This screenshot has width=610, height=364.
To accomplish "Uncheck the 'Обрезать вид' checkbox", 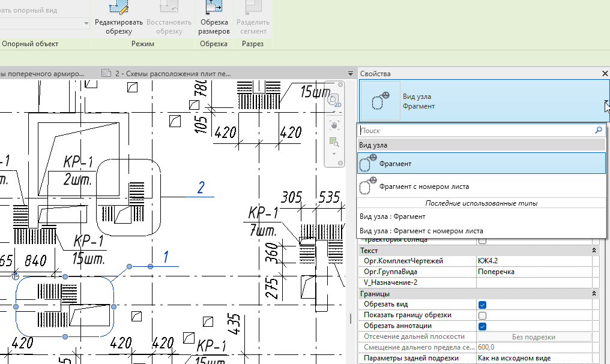I will click(x=482, y=305).
